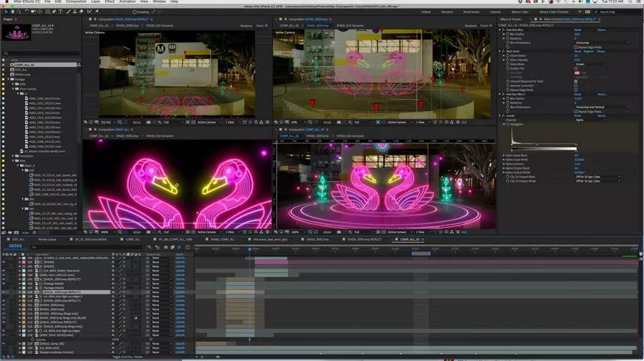
Task: Open Glow Mode Screen dropdown
Action: click(591, 64)
